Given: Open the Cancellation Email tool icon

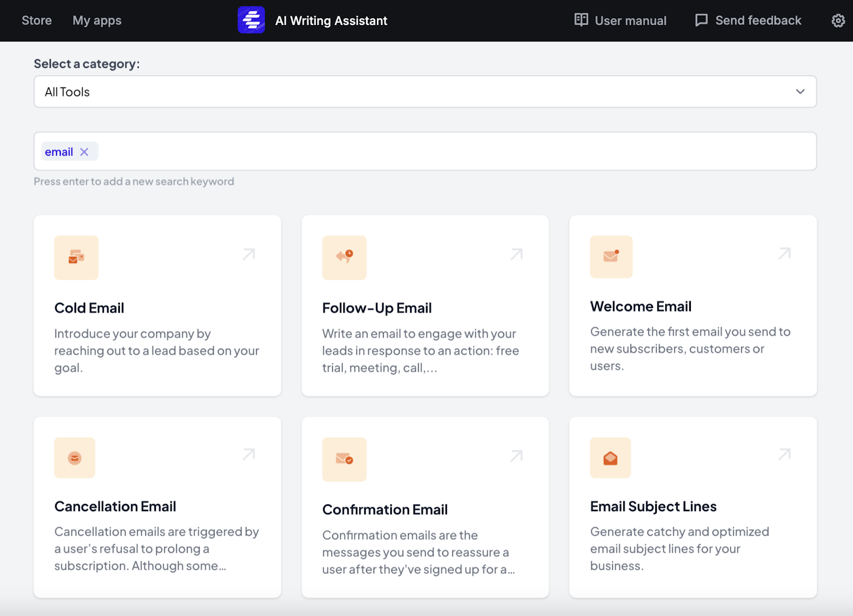Looking at the screenshot, I should coord(75,458).
